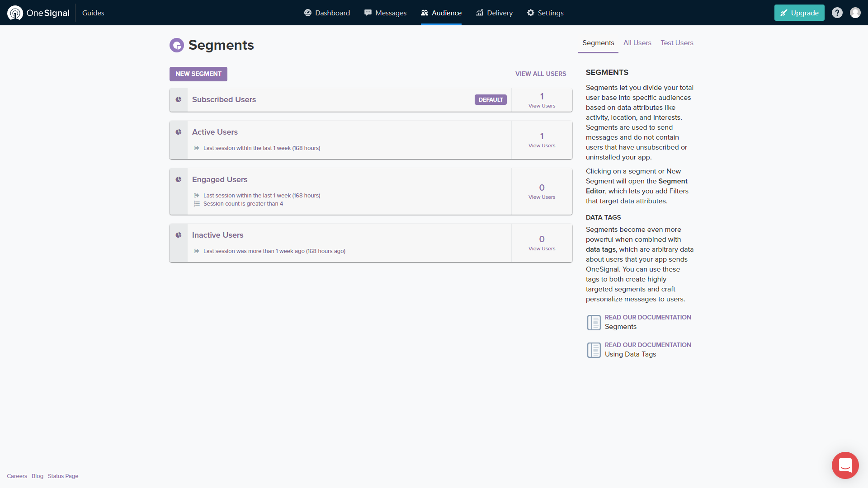Click the pie icon beside Active Users
Viewport: 868px width, 488px height.
(x=179, y=132)
